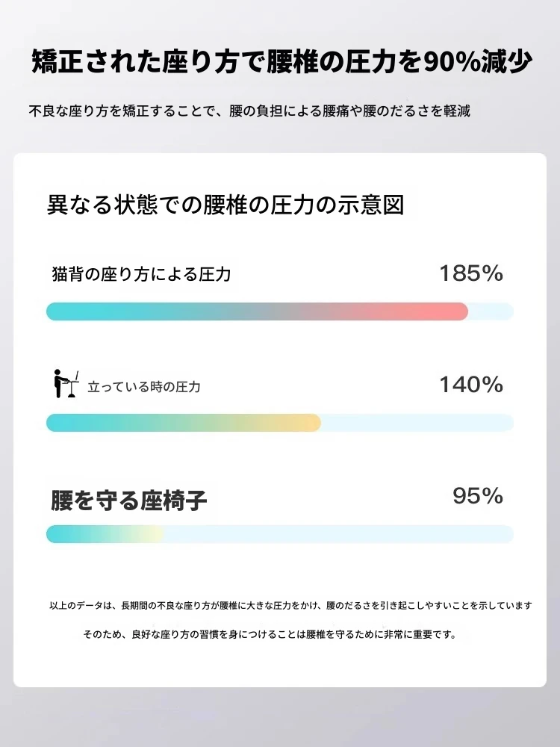This screenshot has width=560, height=747.
Task: Click the 140% value
Action: pyautogui.click(x=470, y=385)
